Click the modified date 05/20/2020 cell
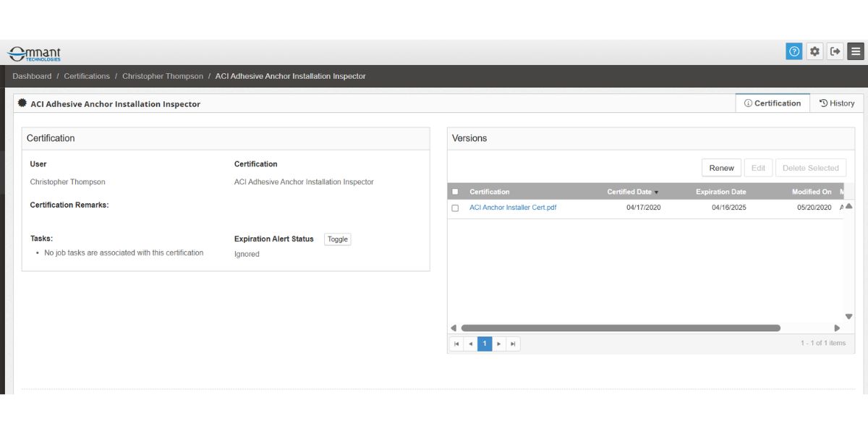Image resolution: width=868 pixels, height=434 pixels. [814, 208]
